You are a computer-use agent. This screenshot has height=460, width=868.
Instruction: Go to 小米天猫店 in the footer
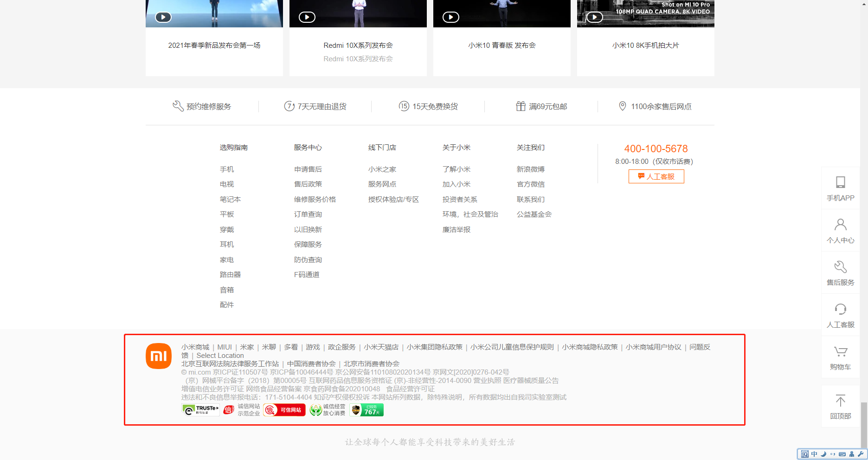[381, 347]
